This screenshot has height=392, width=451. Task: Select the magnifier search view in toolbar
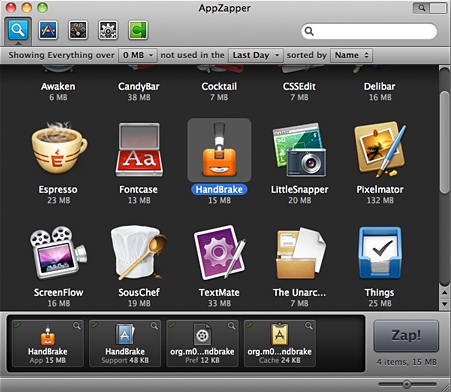click(18, 30)
